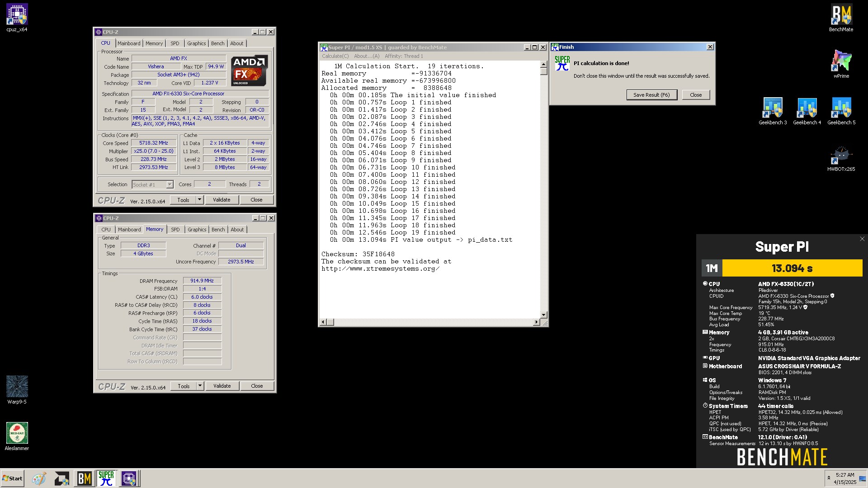Open Mainboard tab in lower CPU-Z window
Image resolution: width=868 pixels, height=488 pixels.
[129, 230]
